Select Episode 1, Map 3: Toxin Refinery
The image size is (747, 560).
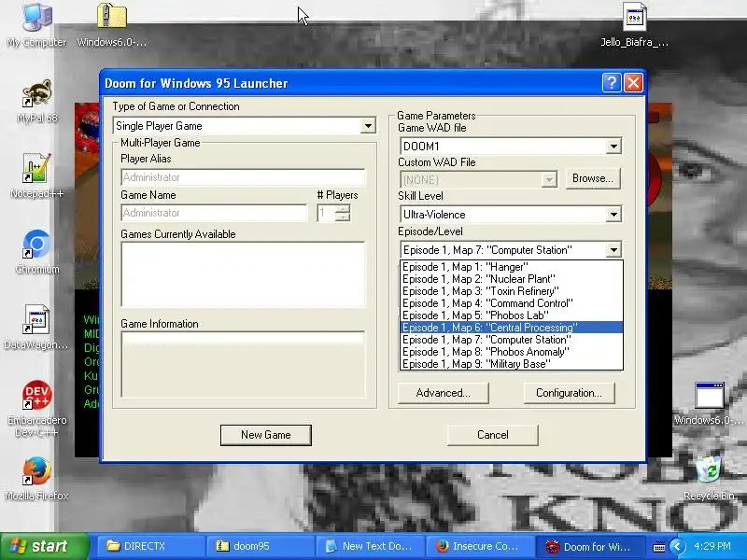511,291
